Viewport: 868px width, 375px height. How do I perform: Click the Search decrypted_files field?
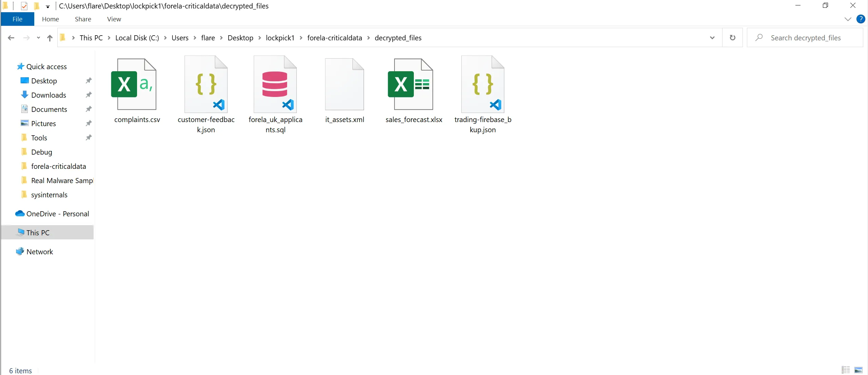(x=806, y=38)
